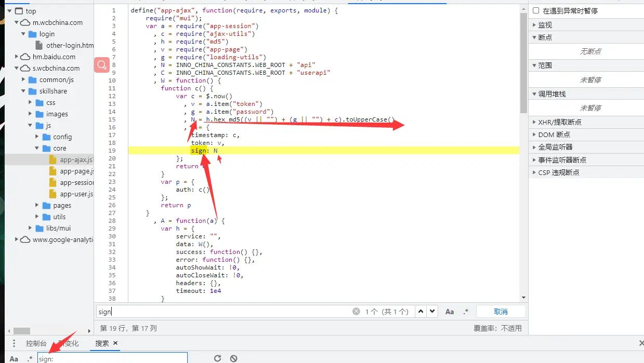Go to previous search match arrow

420,312
